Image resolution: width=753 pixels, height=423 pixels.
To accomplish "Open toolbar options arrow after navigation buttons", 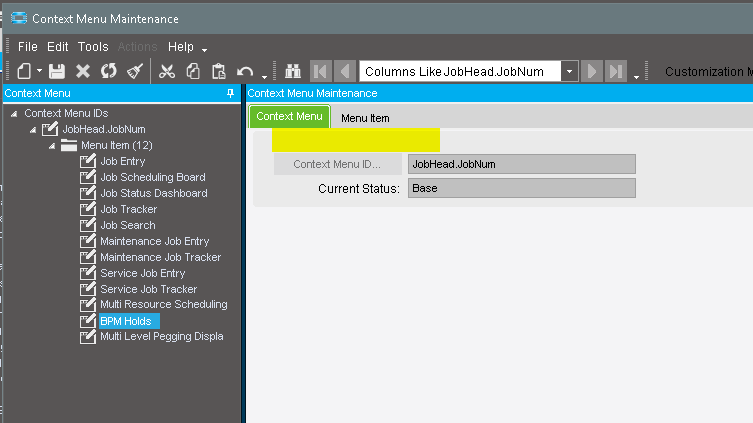I will click(x=636, y=77).
